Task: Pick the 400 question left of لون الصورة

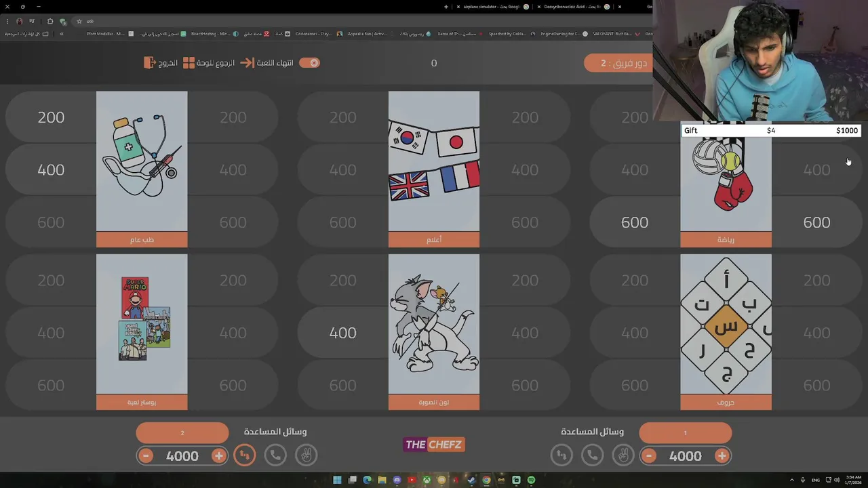Action: coord(342,333)
